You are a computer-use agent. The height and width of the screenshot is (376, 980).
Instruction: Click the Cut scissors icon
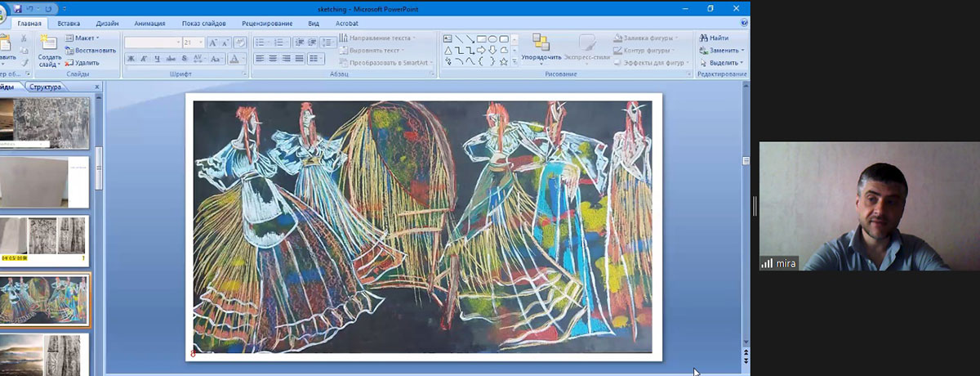click(24, 38)
